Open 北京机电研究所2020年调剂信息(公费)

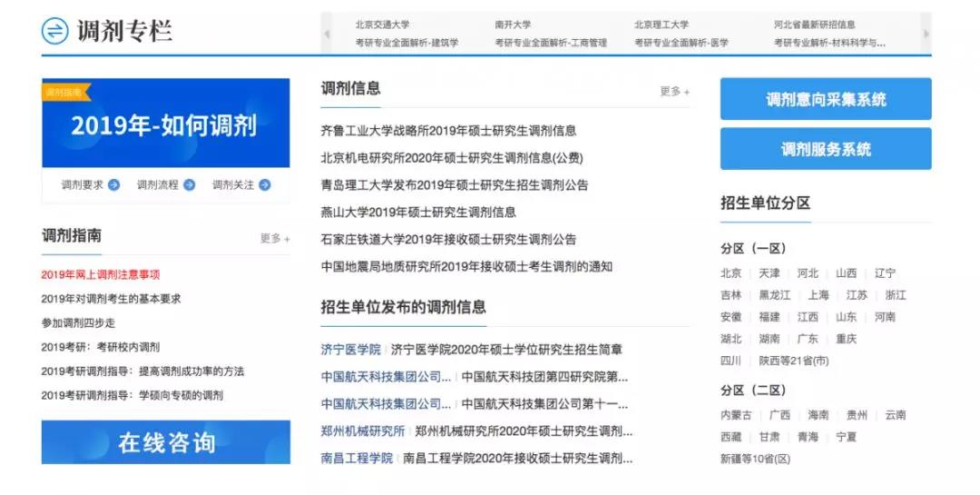tap(451, 158)
